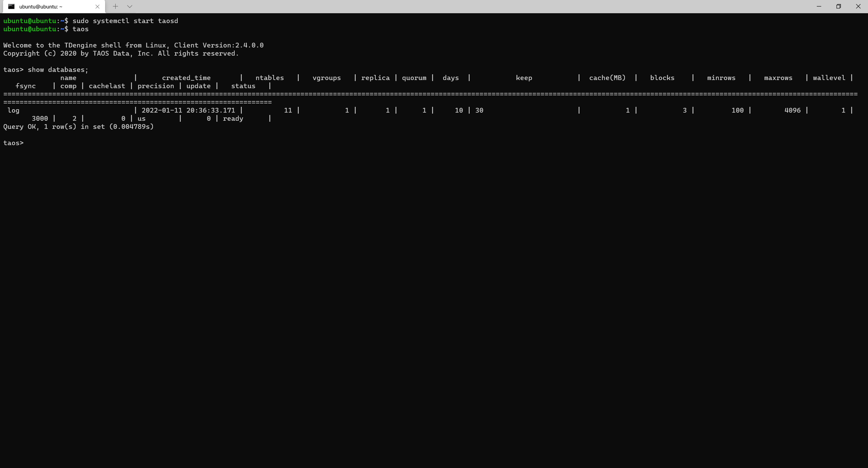Click the 'name' column header
Image resolution: width=868 pixels, height=468 pixels.
(x=68, y=78)
